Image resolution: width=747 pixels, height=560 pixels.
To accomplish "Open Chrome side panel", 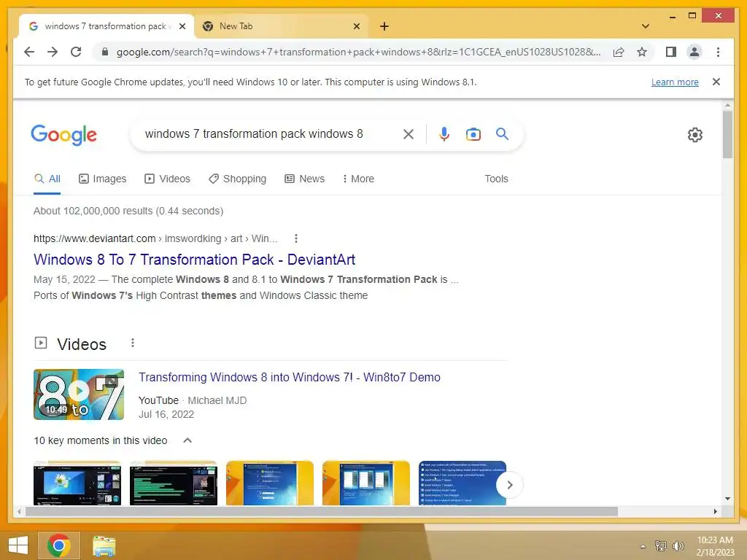I will pyautogui.click(x=671, y=52).
